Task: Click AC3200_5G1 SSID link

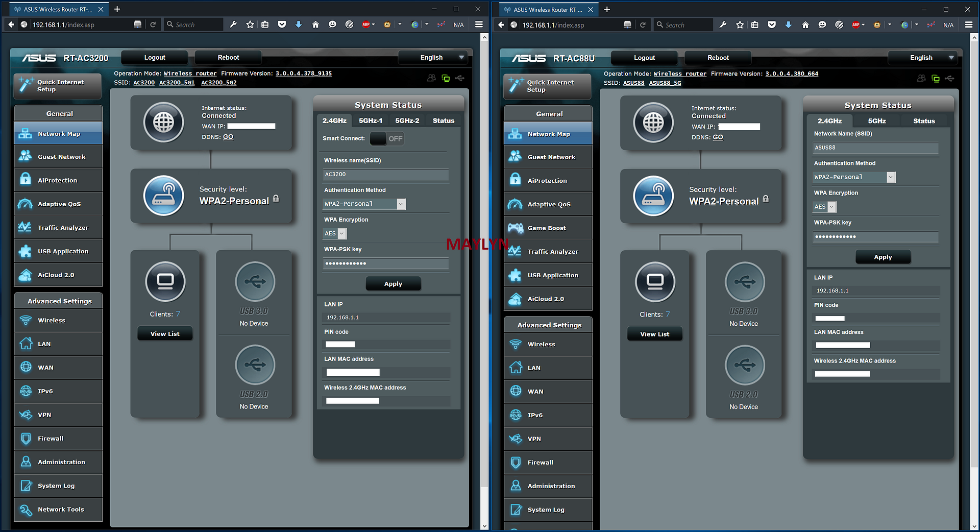Action: point(177,82)
